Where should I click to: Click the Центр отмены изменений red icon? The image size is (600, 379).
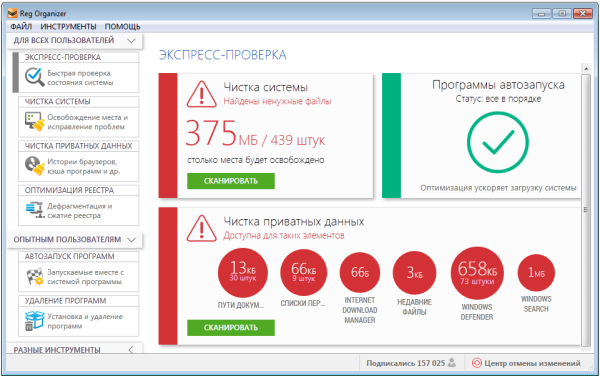click(476, 363)
